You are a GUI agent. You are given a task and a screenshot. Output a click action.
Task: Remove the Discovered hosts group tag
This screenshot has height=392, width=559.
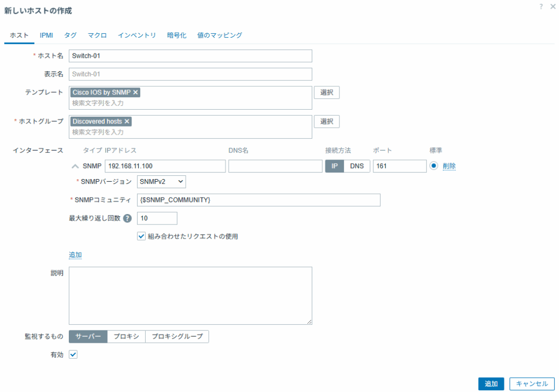click(x=127, y=121)
